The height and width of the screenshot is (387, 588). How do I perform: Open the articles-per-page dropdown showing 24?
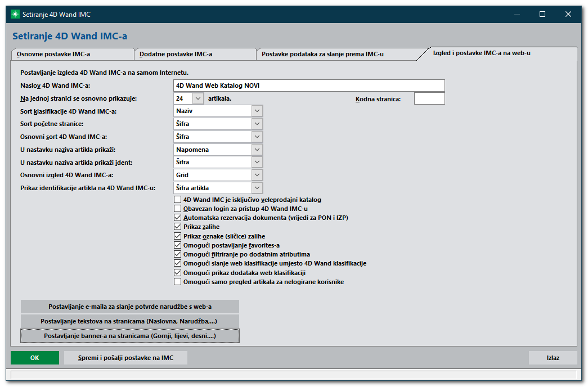(198, 98)
